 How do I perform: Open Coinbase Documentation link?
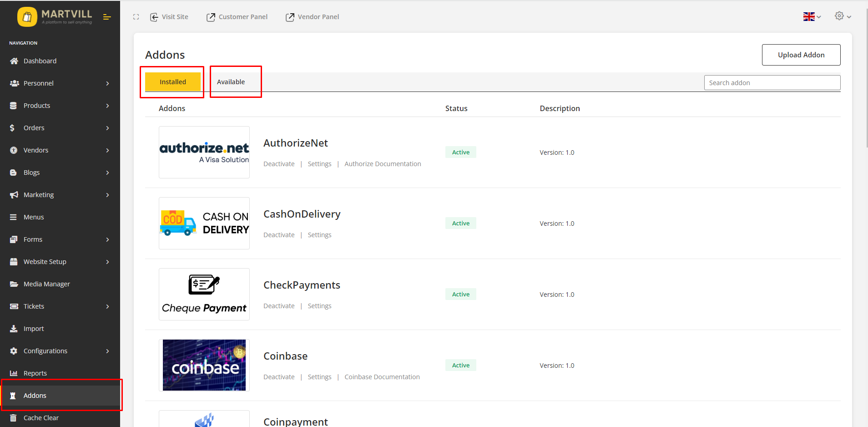point(382,377)
